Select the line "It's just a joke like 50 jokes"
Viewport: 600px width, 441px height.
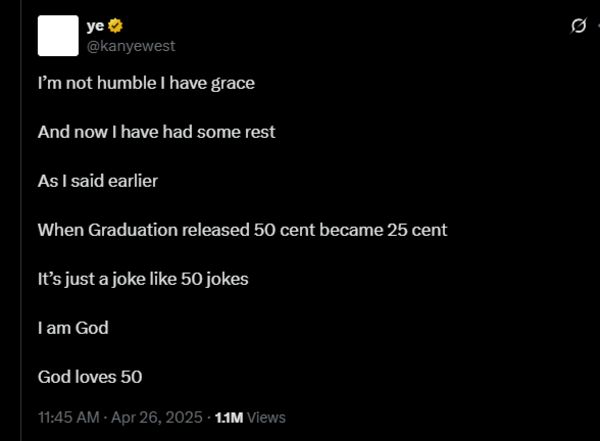point(143,279)
